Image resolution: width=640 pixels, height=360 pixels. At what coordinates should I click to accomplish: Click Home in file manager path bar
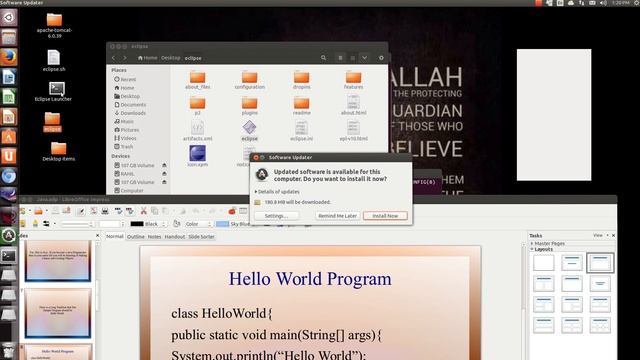tap(147, 58)
